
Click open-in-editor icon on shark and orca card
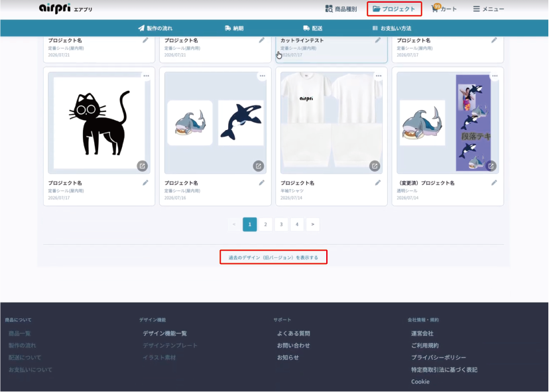[259, 166]
